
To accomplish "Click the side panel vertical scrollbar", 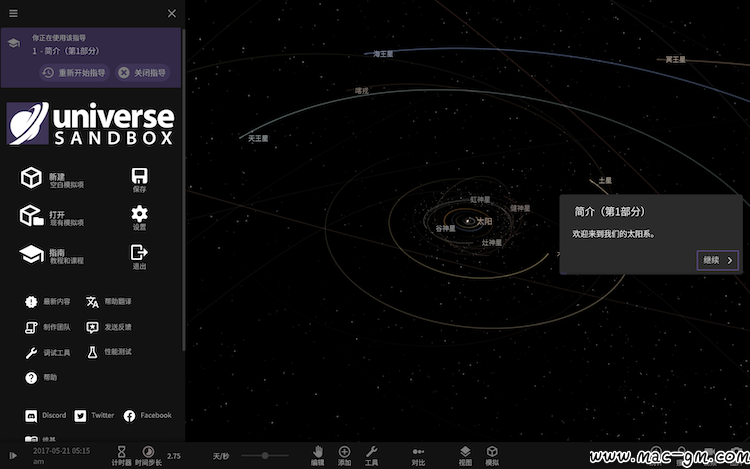I will 183,190.
